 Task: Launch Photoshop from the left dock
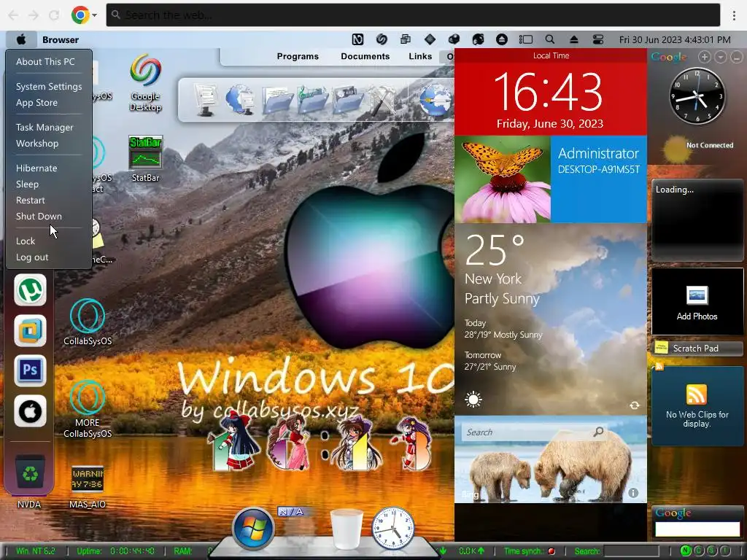point(30,370)
